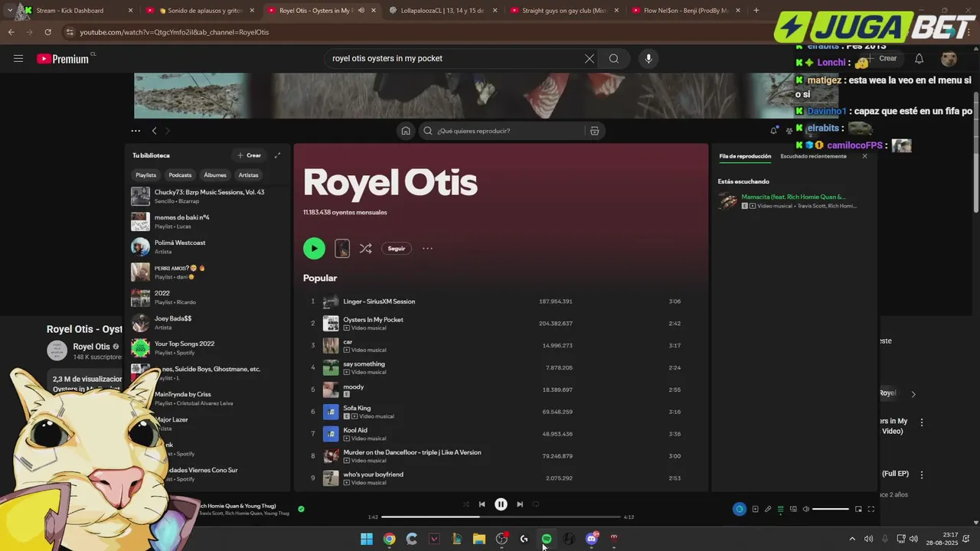Open lyrics with the microphone icon
This screenshot has width=980, height=551.
(768, 509)
